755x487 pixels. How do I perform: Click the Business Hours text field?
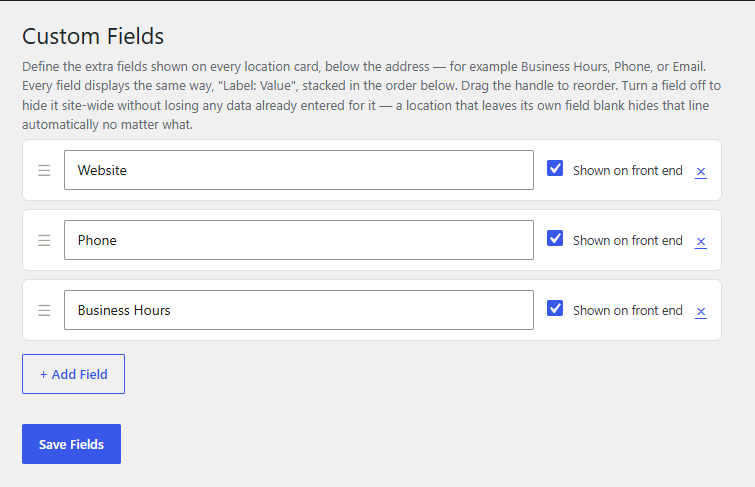coord(299,310)
